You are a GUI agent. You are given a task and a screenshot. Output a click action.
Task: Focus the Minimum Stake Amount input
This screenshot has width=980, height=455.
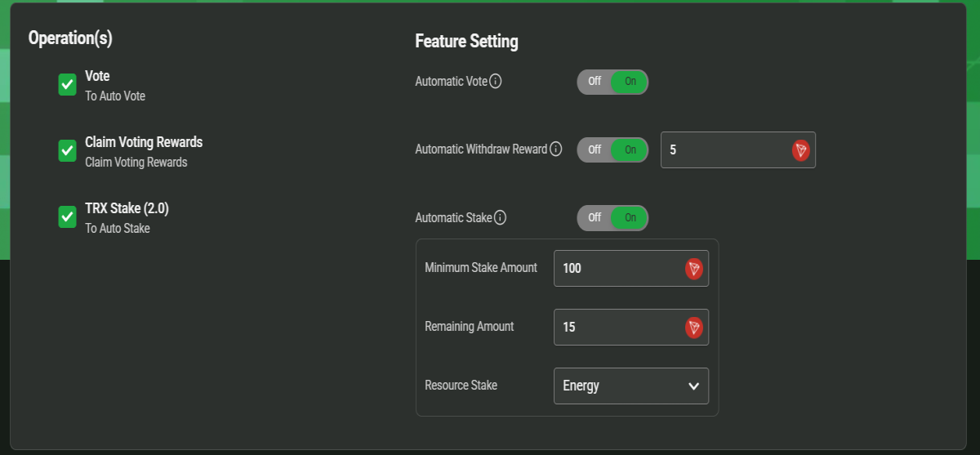[631, 268]
